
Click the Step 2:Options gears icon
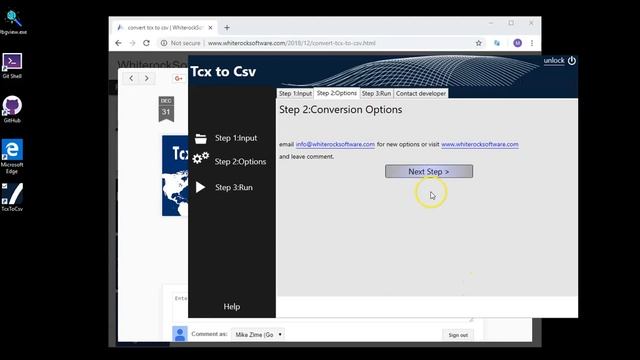pyautogui.click(x=200, y=158)
